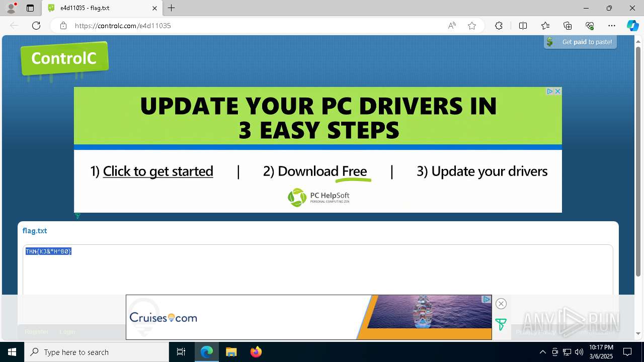
Task: Click the Type here to search box
Action: (x=97, y=352)
